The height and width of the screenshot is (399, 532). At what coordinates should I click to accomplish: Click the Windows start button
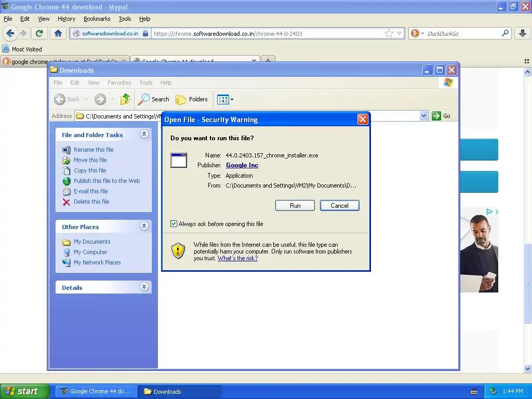coord(24,391)
